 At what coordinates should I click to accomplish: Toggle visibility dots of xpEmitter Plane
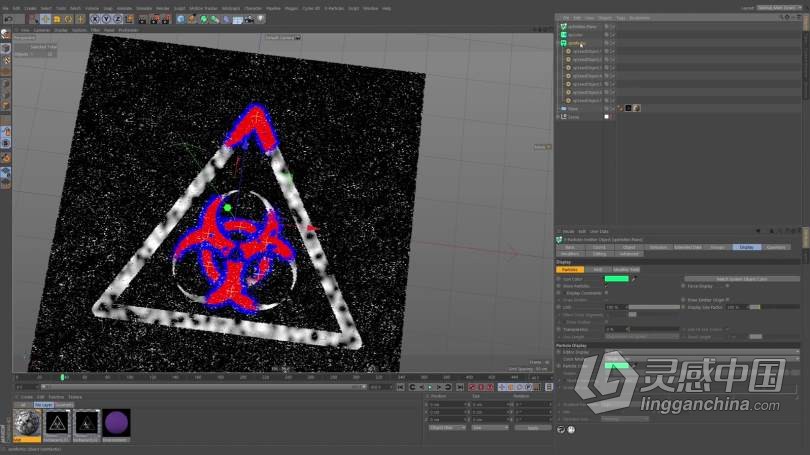coord(613,26)
